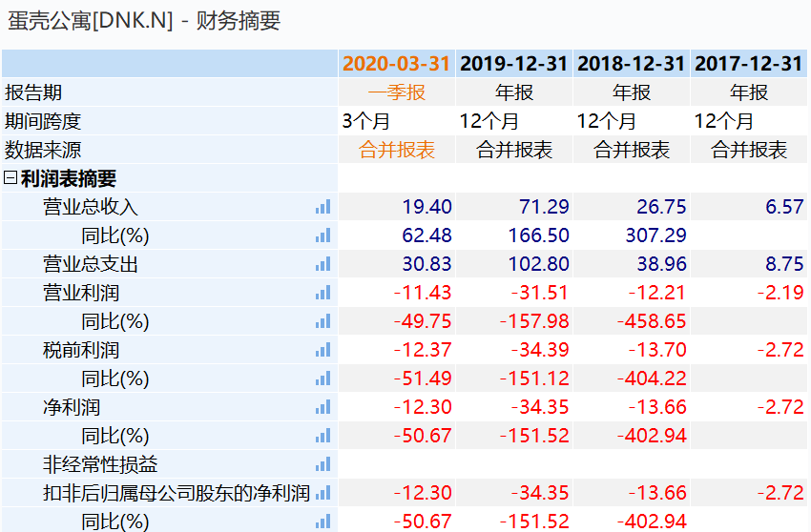Click 年报 under 2017-12-31
The height and width of the screenshot is (532, 811).
[748, 92]
